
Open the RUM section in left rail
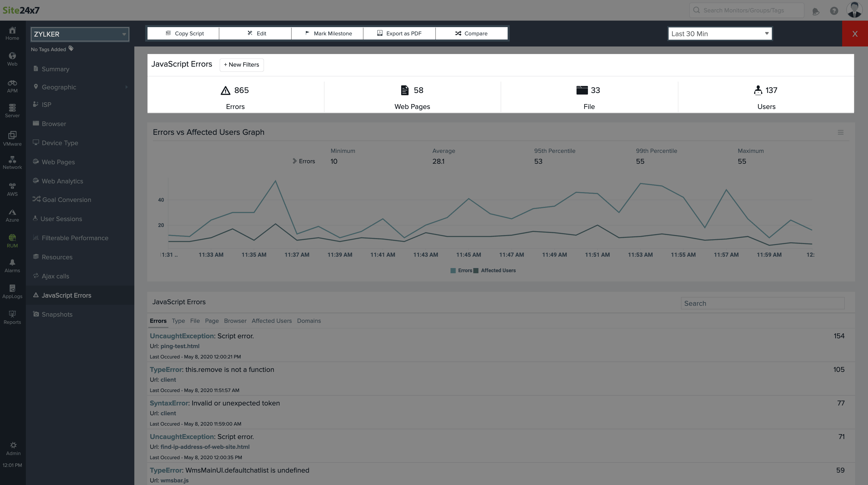pyautogui.click(x=12, y=241)
